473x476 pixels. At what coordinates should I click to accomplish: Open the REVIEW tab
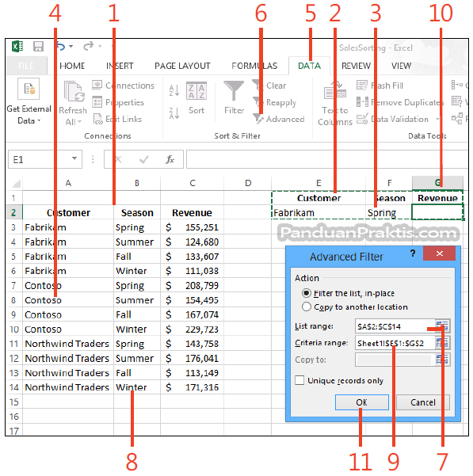[356, 66]
